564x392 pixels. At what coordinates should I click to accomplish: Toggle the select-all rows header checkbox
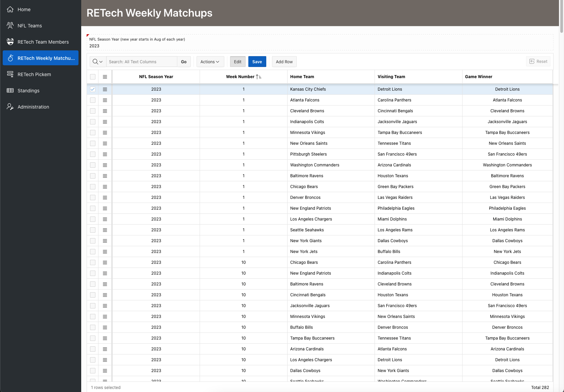(x=93, y=77)
